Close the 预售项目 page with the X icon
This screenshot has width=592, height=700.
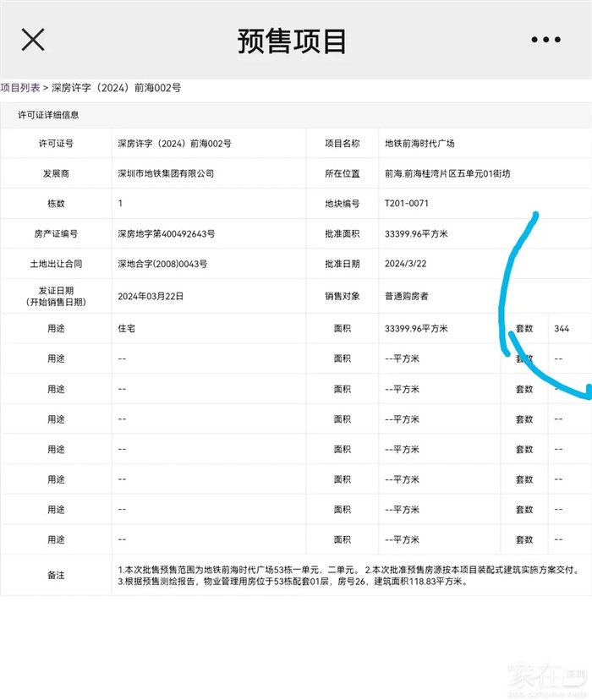pos(33,40)
